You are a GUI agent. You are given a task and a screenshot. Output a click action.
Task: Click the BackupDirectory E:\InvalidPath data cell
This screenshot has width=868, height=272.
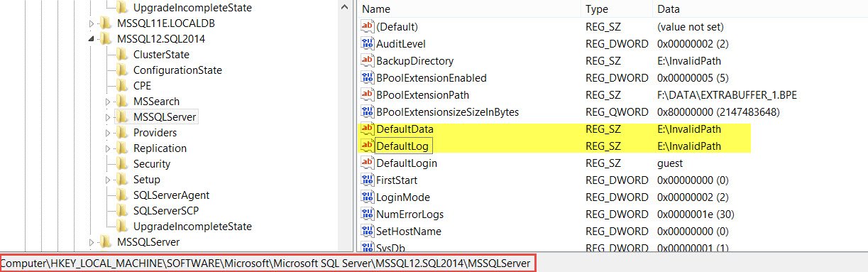[x=689, y=61]
